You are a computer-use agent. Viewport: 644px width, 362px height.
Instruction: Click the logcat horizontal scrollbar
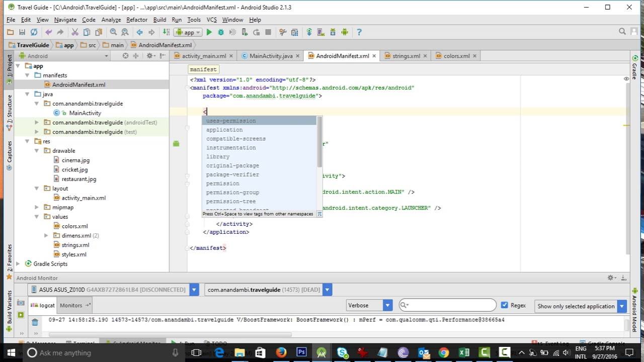pyautogui.click(x=170, y=334)
